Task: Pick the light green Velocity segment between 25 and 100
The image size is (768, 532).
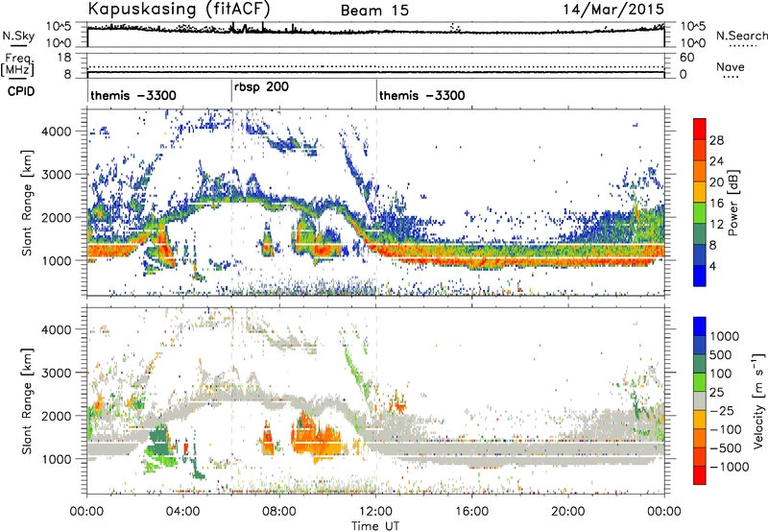Action: click(700, 381)
